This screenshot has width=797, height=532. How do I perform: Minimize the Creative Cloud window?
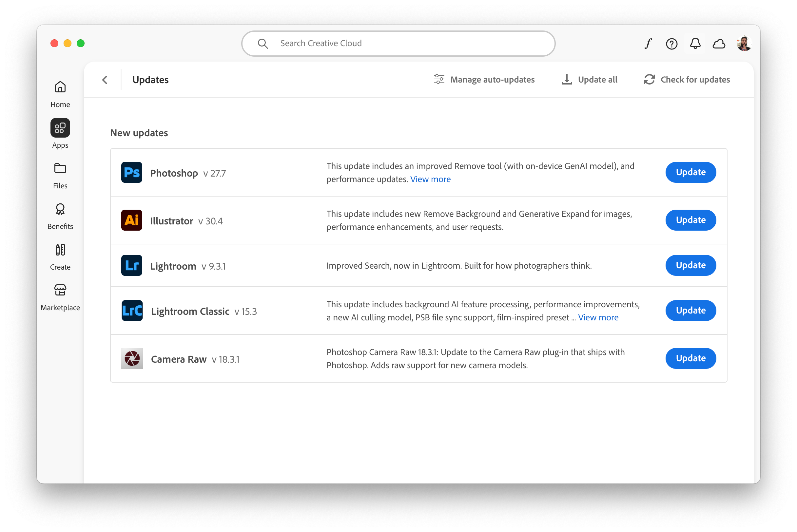pos(68,44)
